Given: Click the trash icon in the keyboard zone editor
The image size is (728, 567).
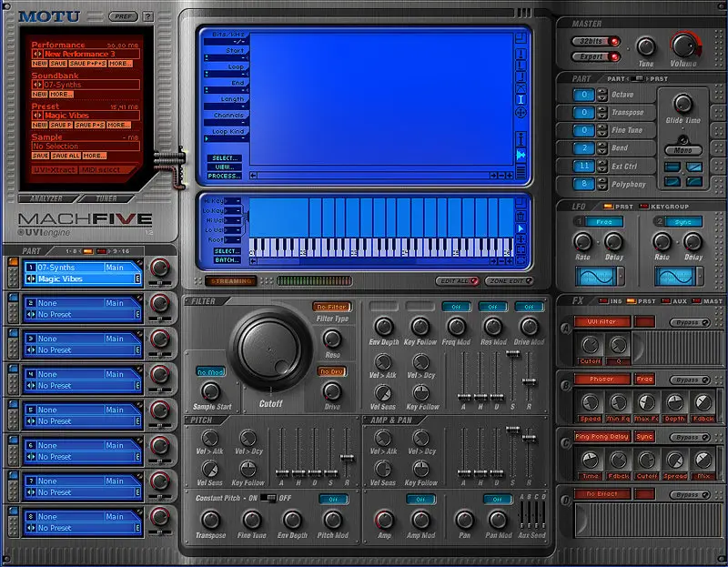Looking at the screenshot, I should (x=521, y=217).
